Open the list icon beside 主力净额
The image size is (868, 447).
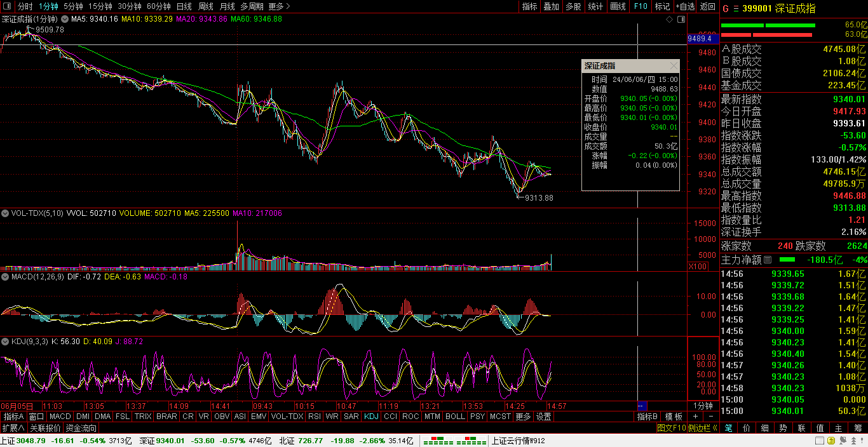(767, 259)
